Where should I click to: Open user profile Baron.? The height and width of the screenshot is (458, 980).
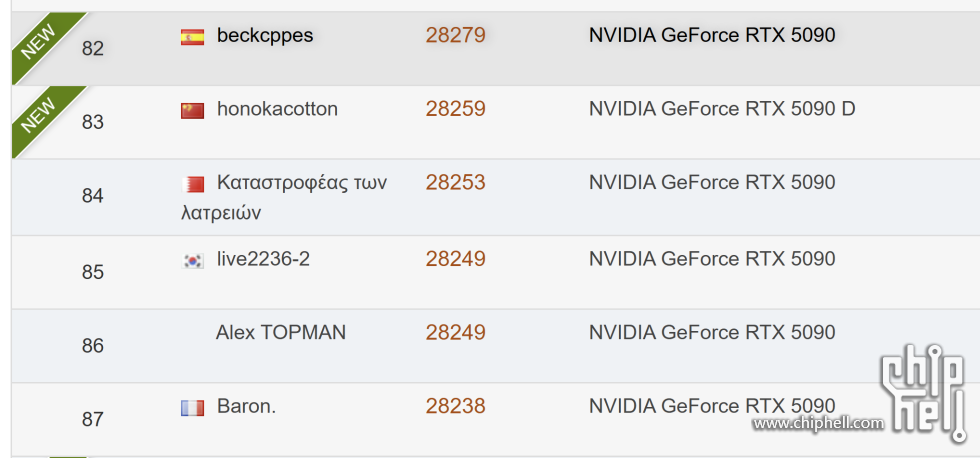point(246,407)
